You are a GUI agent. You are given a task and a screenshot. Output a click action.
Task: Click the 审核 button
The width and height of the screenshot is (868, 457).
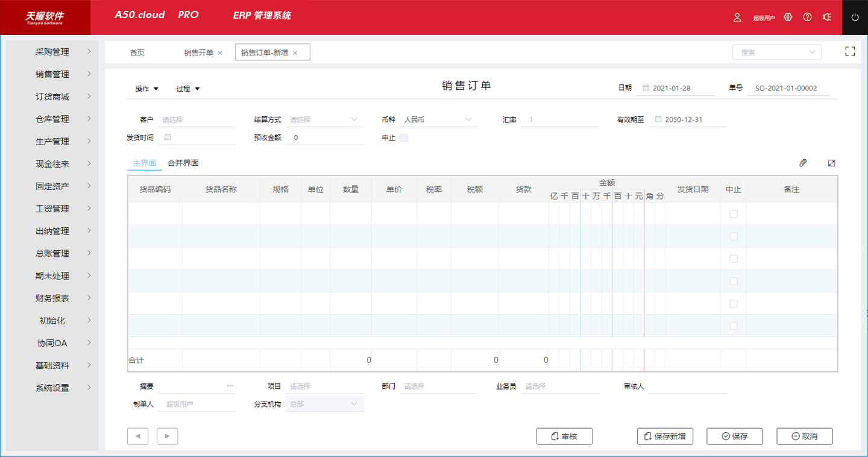pos(564,436)
